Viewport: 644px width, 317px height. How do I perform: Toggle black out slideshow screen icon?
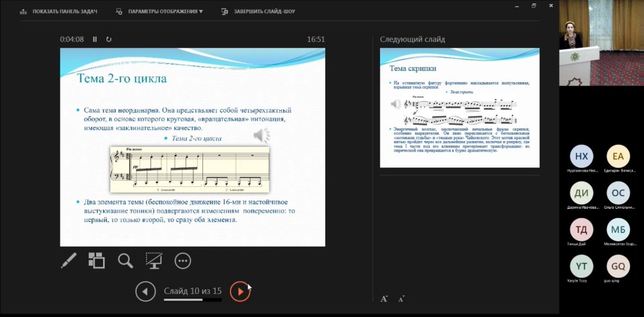click(x=154, y=261)
